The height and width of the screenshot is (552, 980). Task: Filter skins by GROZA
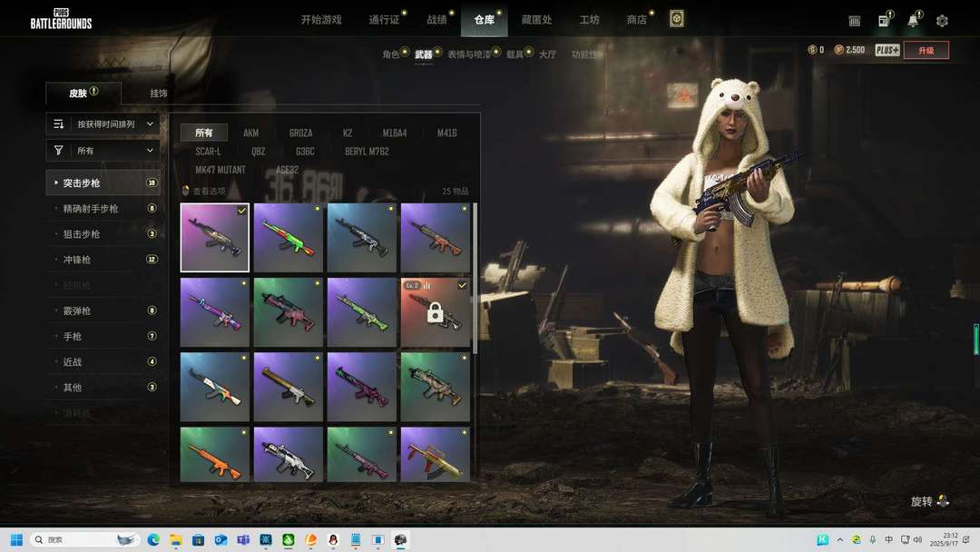click(x=300, y=133)
